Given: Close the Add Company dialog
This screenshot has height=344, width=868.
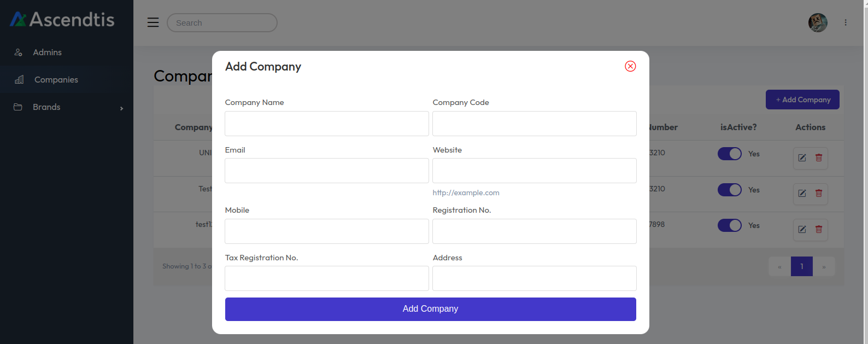Looking at the screenshot, I should pyautogui.click(x=630, y=66).
